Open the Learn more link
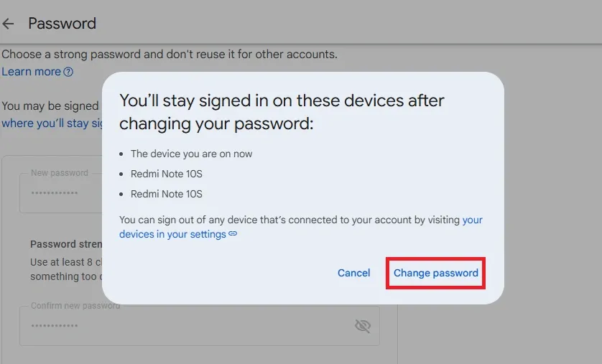602x364 pixels. [x=32, y=72]
